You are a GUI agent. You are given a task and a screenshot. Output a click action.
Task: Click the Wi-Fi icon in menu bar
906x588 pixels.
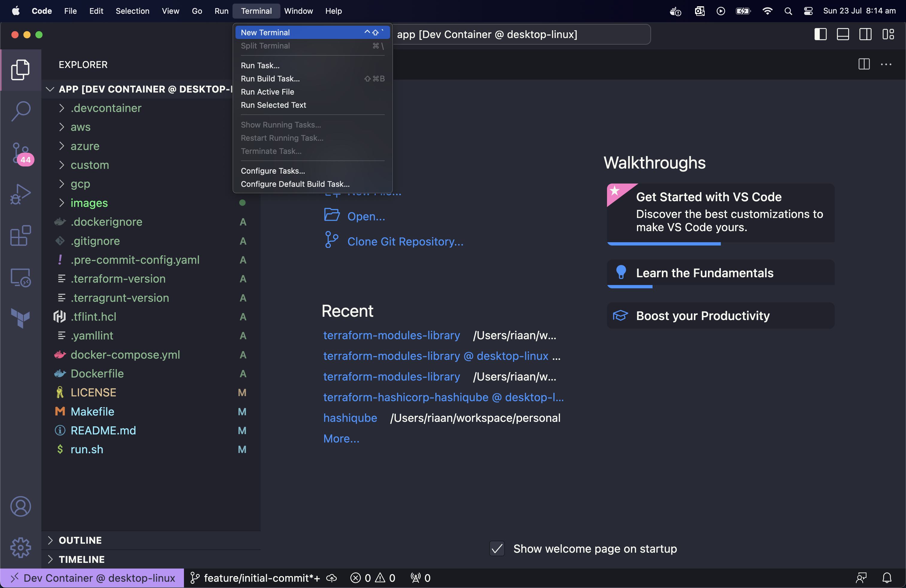768,11
